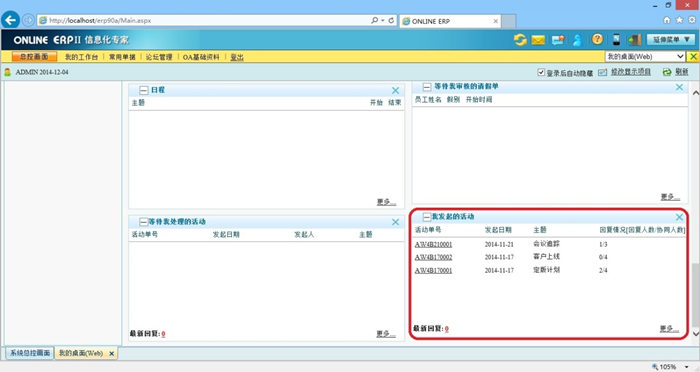Toggle the 登录后自动隐藏 checkbox
Viewport: 700px width, 372px height.
541,72
